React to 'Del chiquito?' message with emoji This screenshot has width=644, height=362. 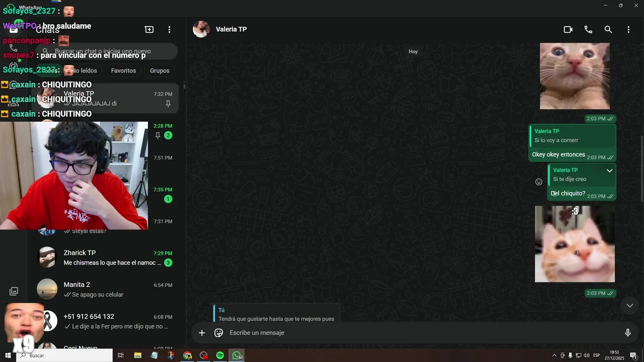[539, 182]
